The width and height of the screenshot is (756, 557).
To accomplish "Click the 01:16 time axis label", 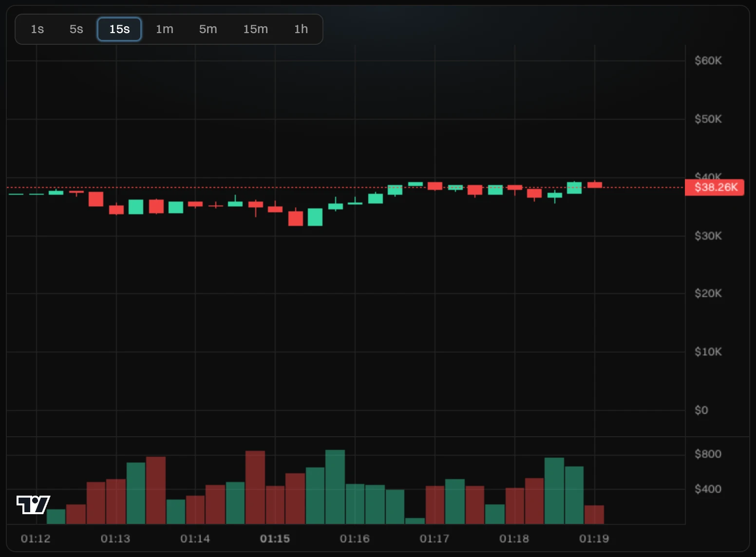I will pos(355,539).
